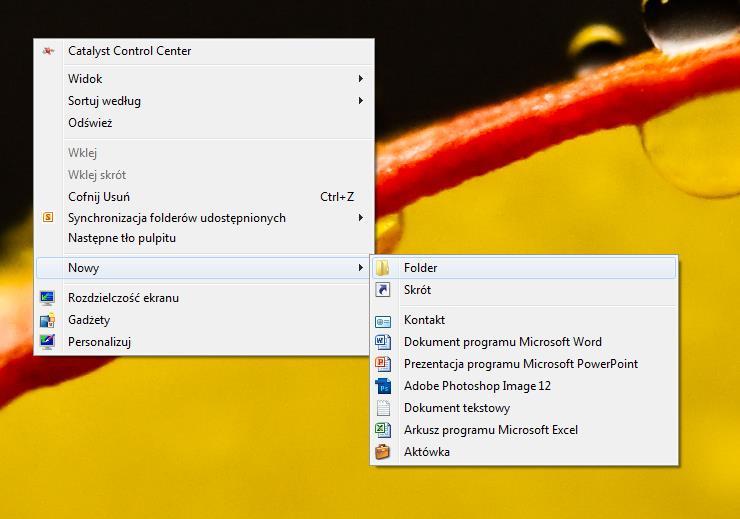Create a new Skrót
This screenshot has height=519, width=740.
click(x=524, y=290)
